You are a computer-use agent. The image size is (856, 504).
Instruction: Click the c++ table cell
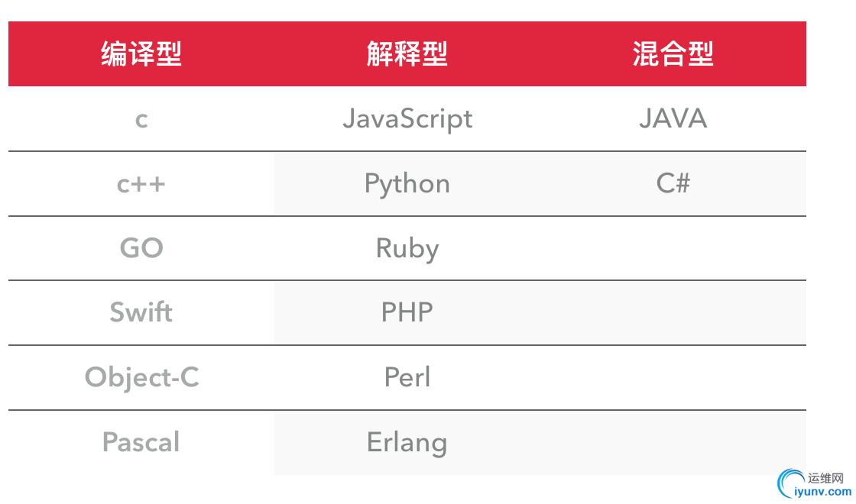pos(141,184)
